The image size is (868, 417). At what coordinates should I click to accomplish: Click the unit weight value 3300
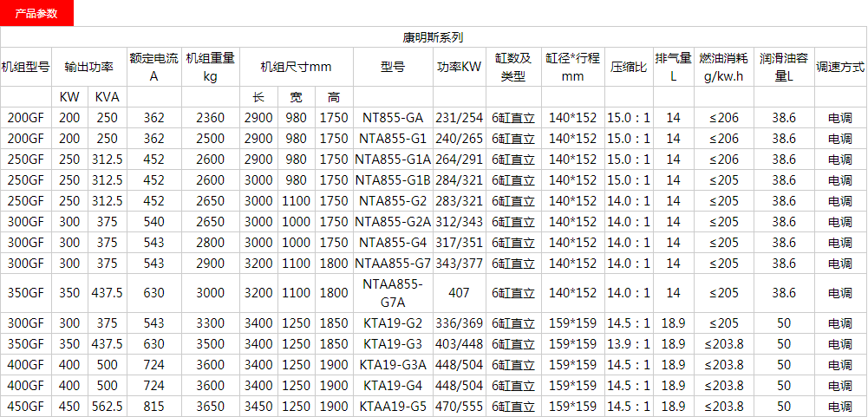tap(210, 323)
